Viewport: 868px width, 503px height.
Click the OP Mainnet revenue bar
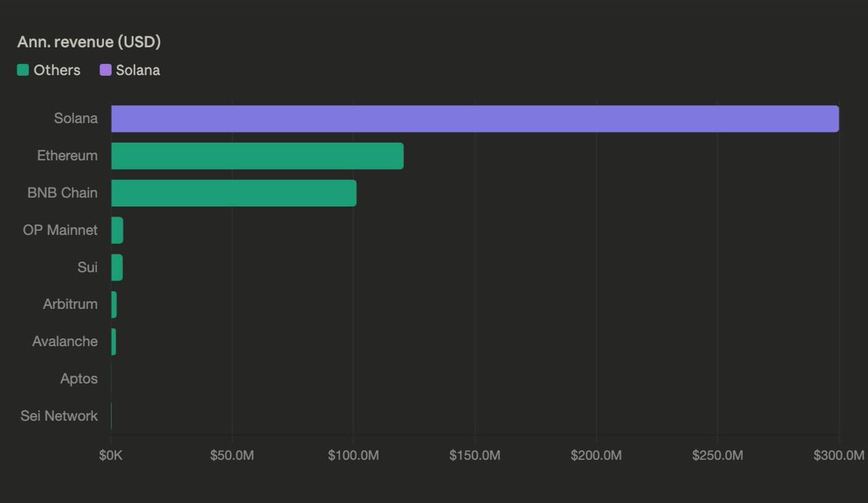coord(117,230)
